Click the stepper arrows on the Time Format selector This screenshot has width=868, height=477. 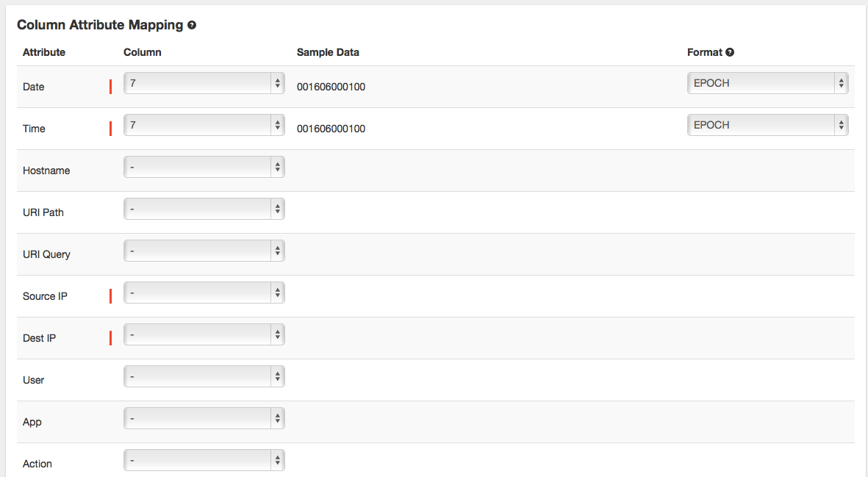(x=840, y=125)
